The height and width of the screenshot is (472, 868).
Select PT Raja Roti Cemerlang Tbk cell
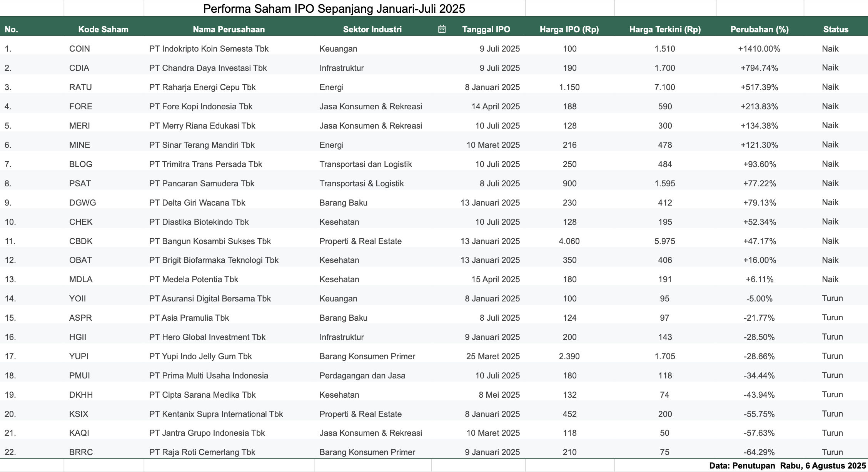(x=202, y=452)
